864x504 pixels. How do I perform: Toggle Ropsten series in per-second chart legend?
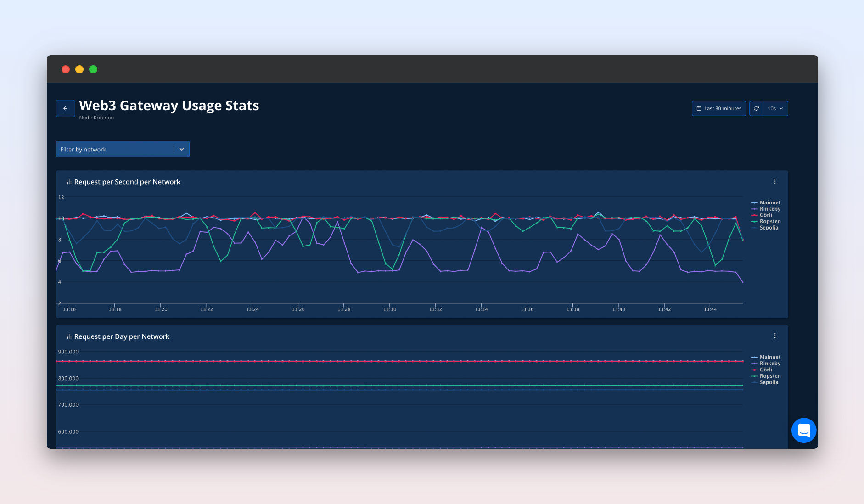click(x=769, y=221)
